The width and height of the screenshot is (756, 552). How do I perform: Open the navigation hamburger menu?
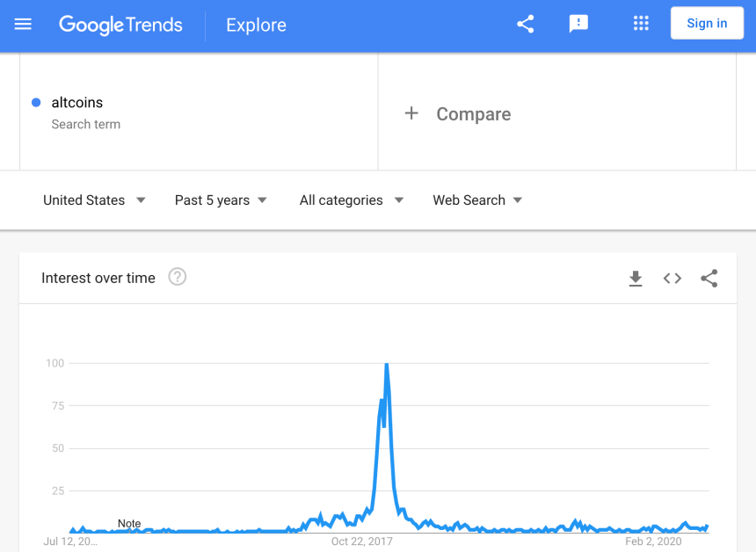click(22, 24)
